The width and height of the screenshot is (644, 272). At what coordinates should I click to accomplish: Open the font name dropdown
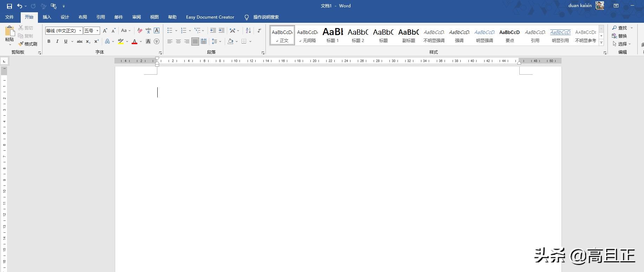point(80,30)
